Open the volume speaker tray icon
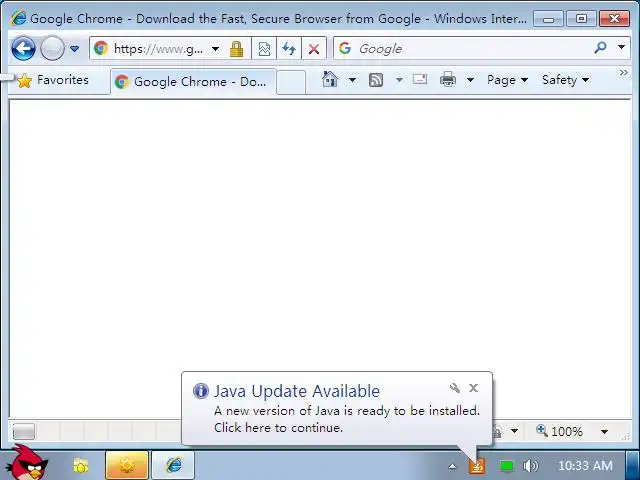The image size is (640, 480). 530,465
